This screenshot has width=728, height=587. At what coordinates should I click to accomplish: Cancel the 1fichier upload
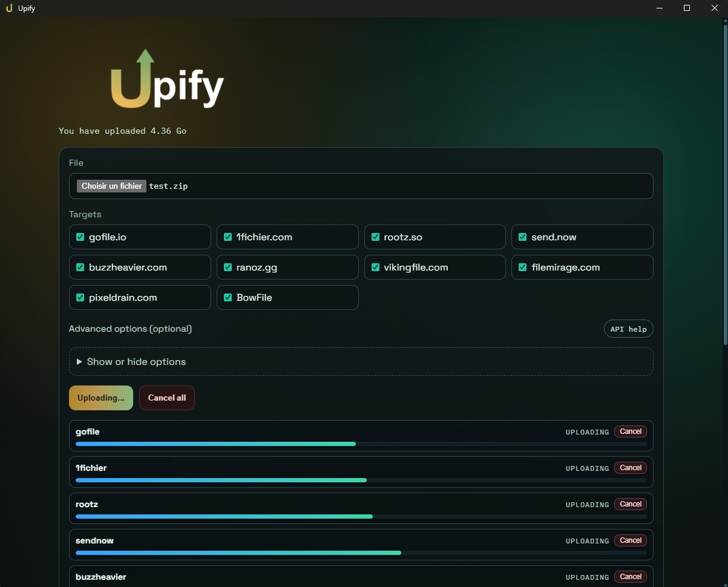631,468
